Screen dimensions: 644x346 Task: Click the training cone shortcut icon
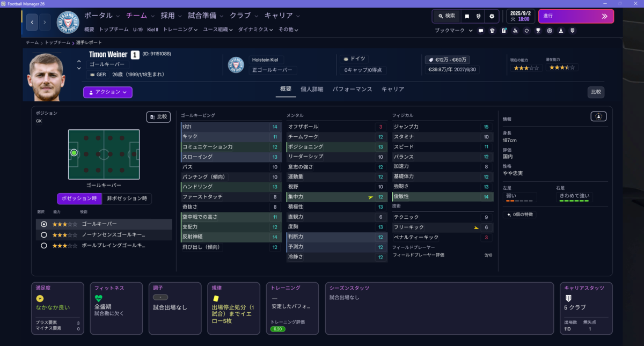[x=561, y=31]
